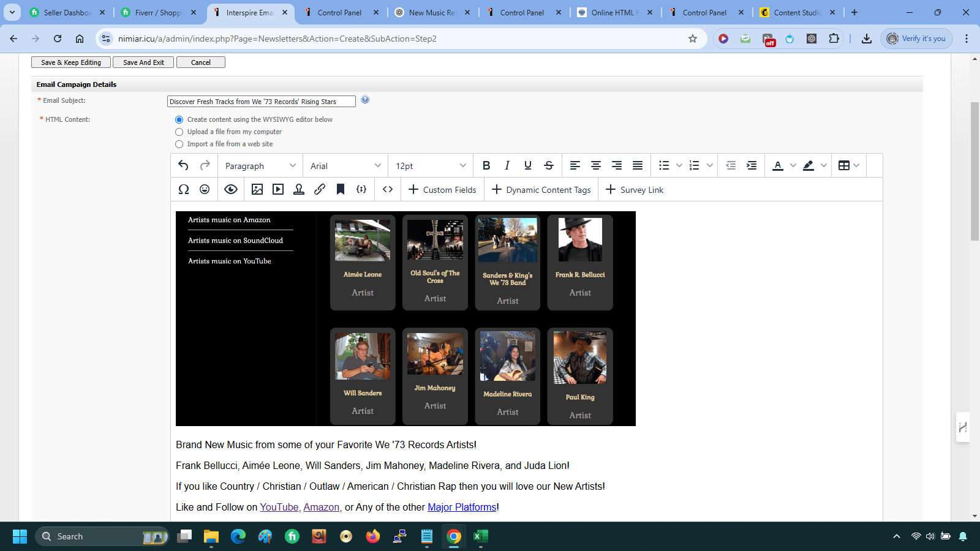Select the WYSIWYG editor radio option
Image resolution: width=980 pixels, height=551 pixels.
tap(179, 120)
